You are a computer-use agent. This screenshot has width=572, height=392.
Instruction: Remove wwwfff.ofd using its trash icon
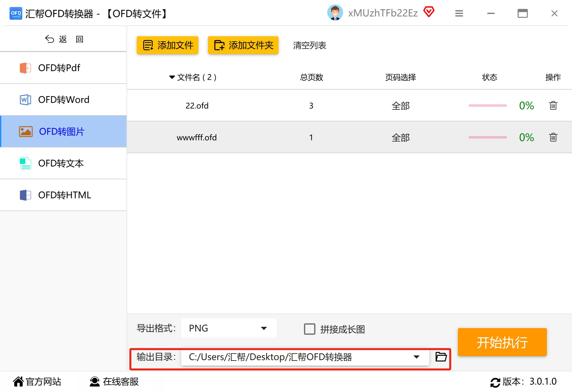click(553, 137)
